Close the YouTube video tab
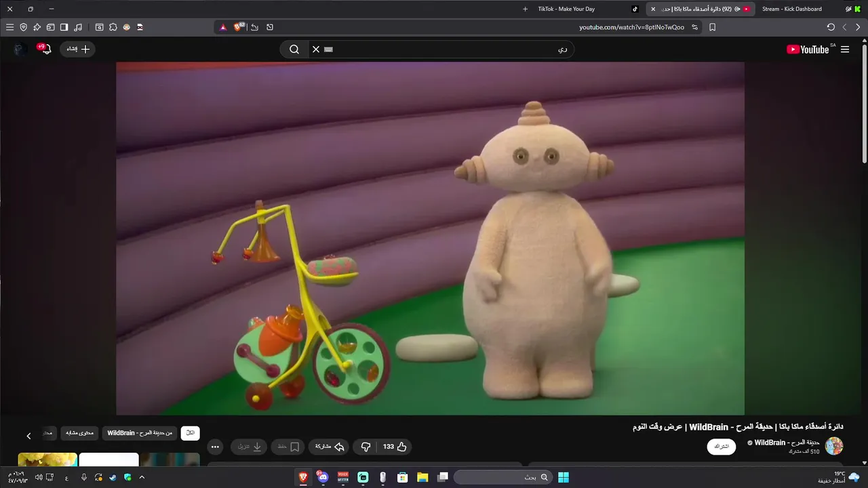This screenshot has width=868, height=488. 653,9
